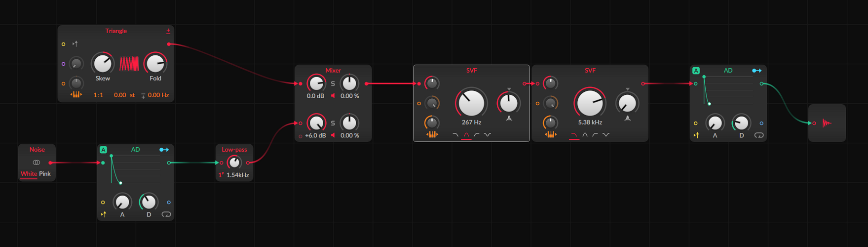Mute the +6.0 dB mixer channel
Viewport: 868px width, 247px height.
(x=333, y=135)
